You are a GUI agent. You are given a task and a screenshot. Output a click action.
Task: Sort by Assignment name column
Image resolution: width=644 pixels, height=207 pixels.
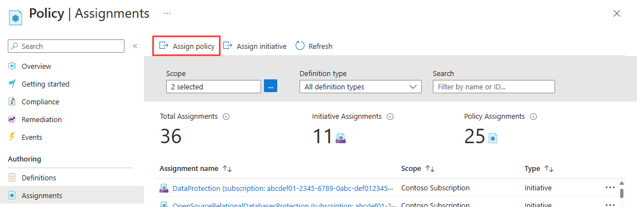(196, 169)
